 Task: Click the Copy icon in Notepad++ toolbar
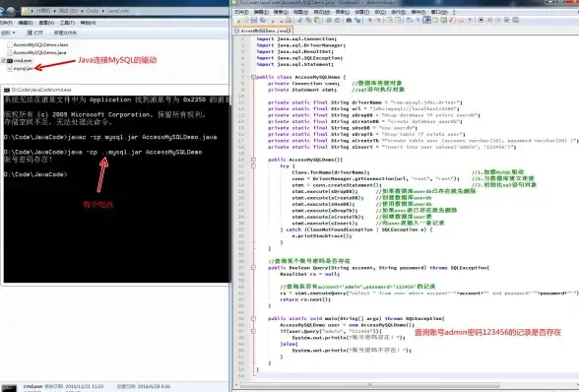coord(308,20)
